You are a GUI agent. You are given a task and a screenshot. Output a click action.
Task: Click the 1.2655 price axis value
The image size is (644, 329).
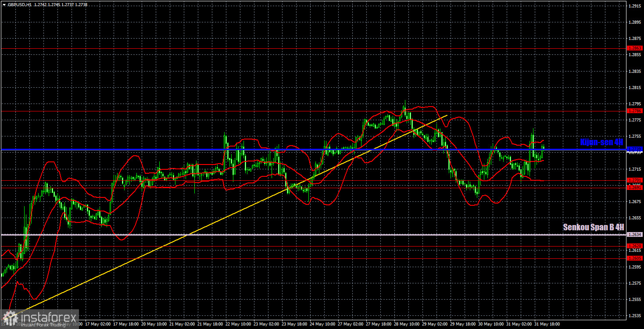[x=635, y=218]
